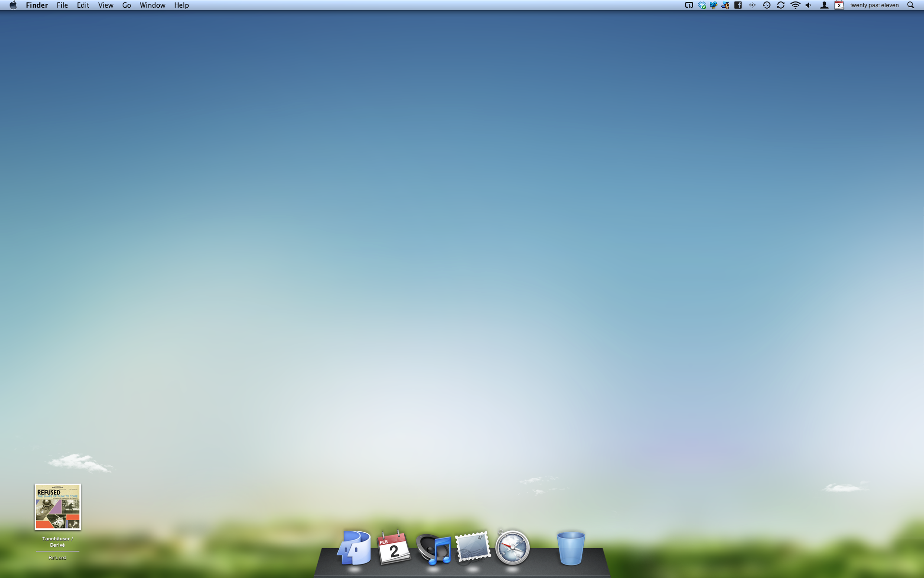Open Mail stamp icon in dock
The width and height of the screenshot is (924, 578).
pos(473,547)
